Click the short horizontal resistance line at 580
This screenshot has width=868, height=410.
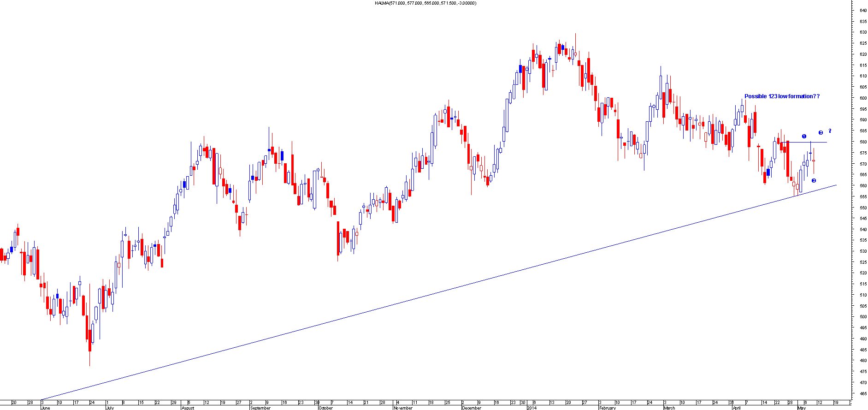[816, 142]
